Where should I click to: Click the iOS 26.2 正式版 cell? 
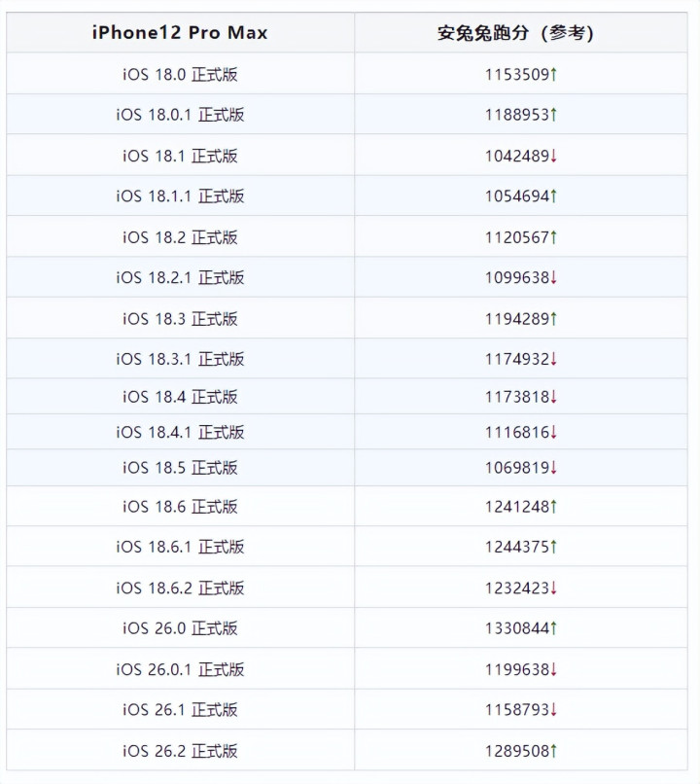(180, 751)
